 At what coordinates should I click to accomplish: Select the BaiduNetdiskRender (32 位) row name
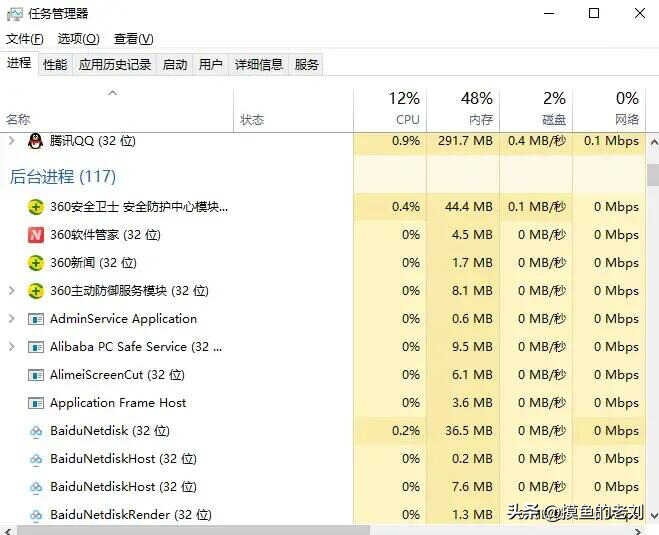(x=131, y=514)
